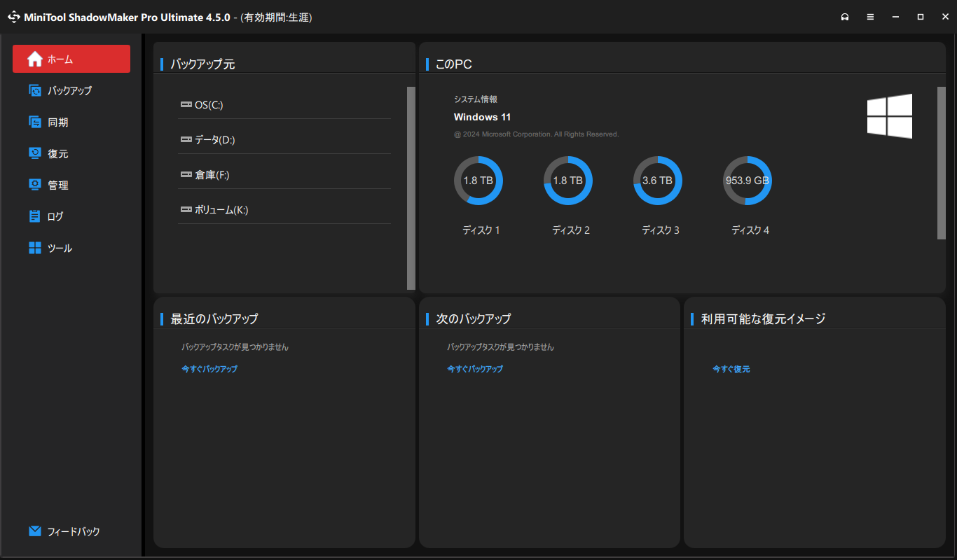Image resolution: width=957 pixels, height=560 pixels.
Task: Click the ディスク 2 label
Action: pyautogui.click(x=571, y=230)
